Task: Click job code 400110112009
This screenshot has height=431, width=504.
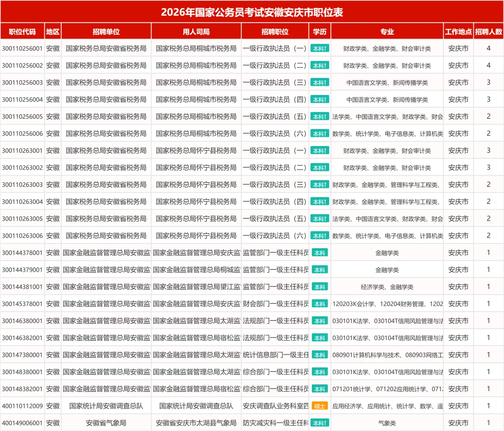Action: coord(22,406)
